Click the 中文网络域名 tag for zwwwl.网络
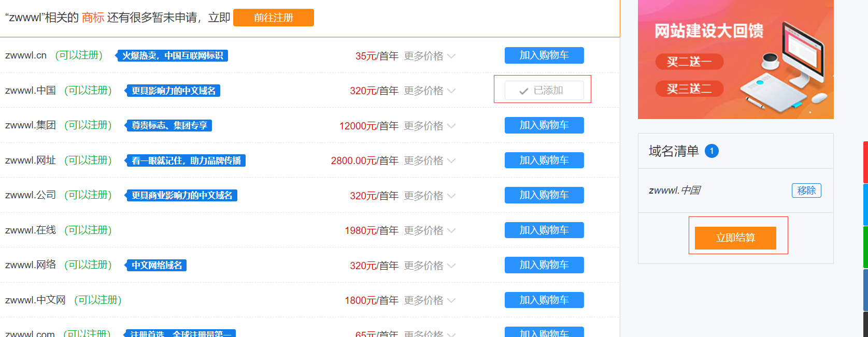Viewport: 868px width, 337px height. pos(156,265)
